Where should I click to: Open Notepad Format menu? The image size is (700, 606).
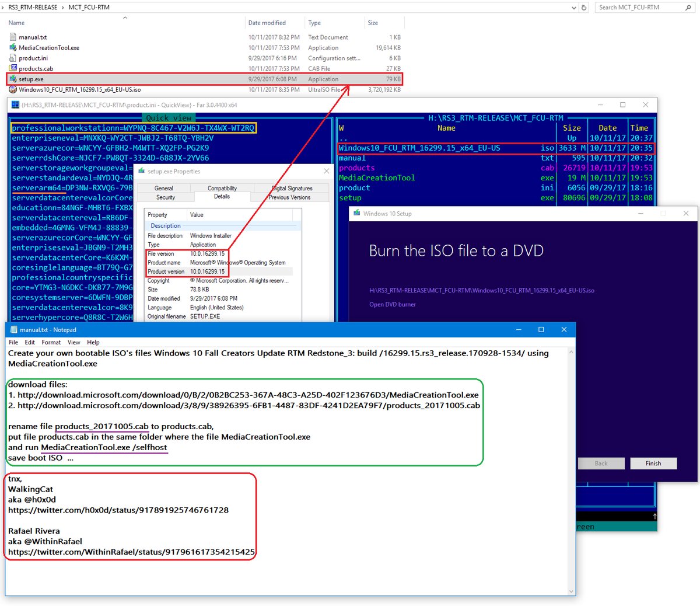(x=51, y=343)
